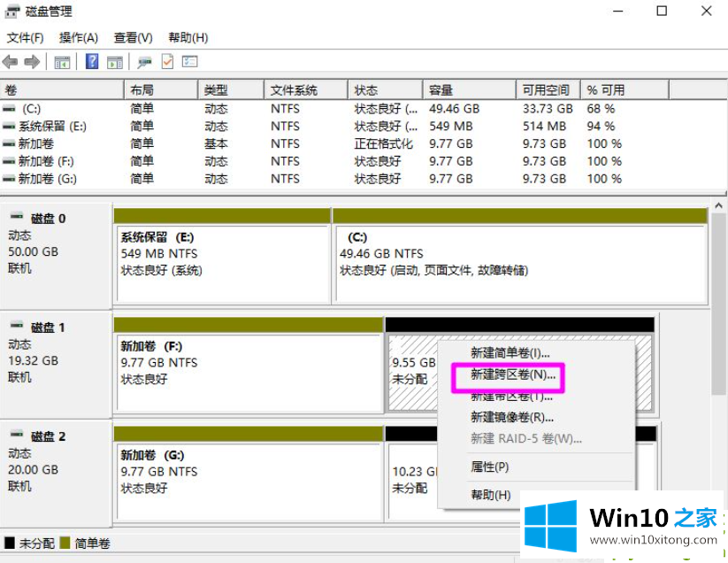Click the 49.46 GB capacity cell
The width and height of the screenshot is (728, 563).
(x=454, y=109)
